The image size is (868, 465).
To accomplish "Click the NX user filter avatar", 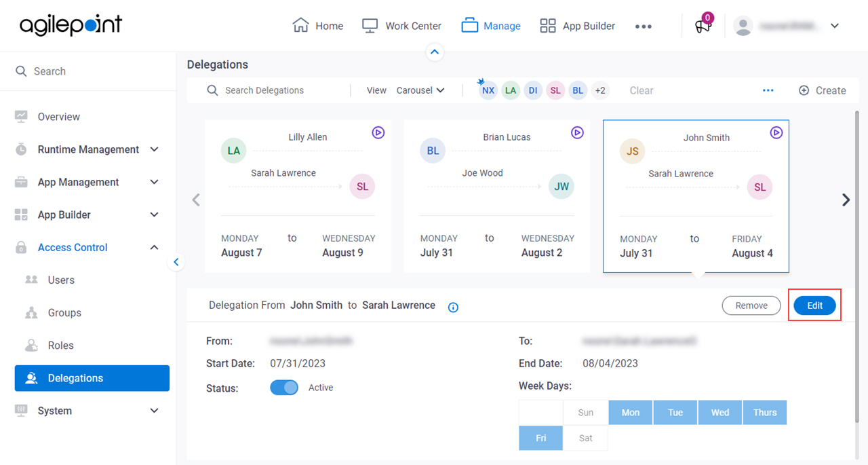I will 488,90.
